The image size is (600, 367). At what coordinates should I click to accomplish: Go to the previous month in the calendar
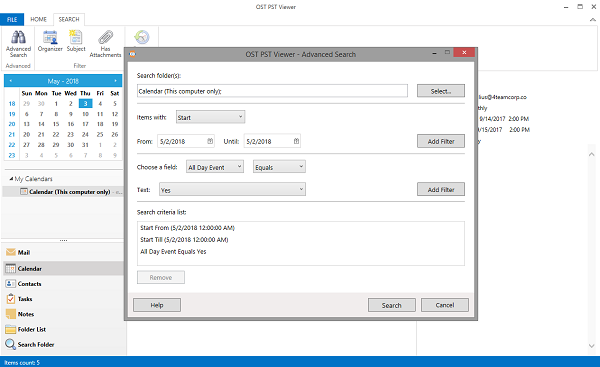coord(10,81)
